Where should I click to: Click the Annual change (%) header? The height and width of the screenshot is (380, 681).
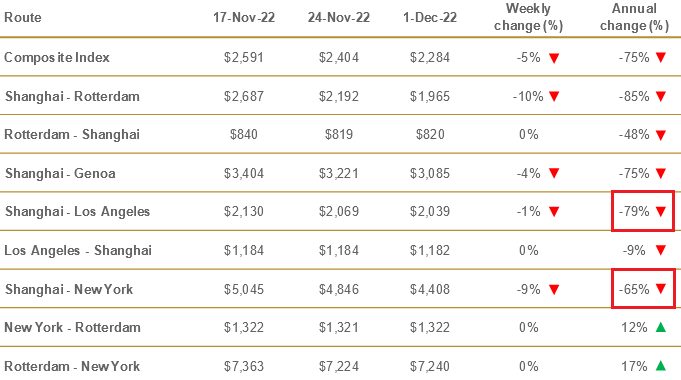coord(634,17)
